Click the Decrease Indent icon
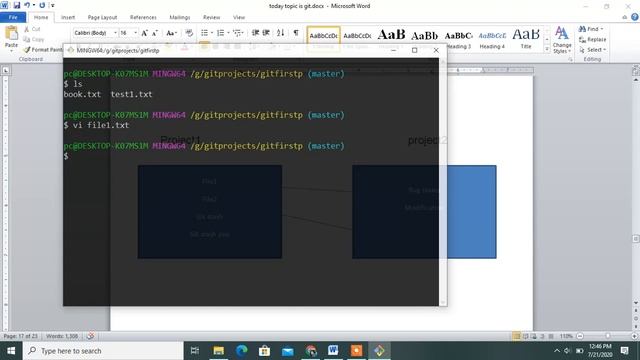640x360 pixels. 256,33
